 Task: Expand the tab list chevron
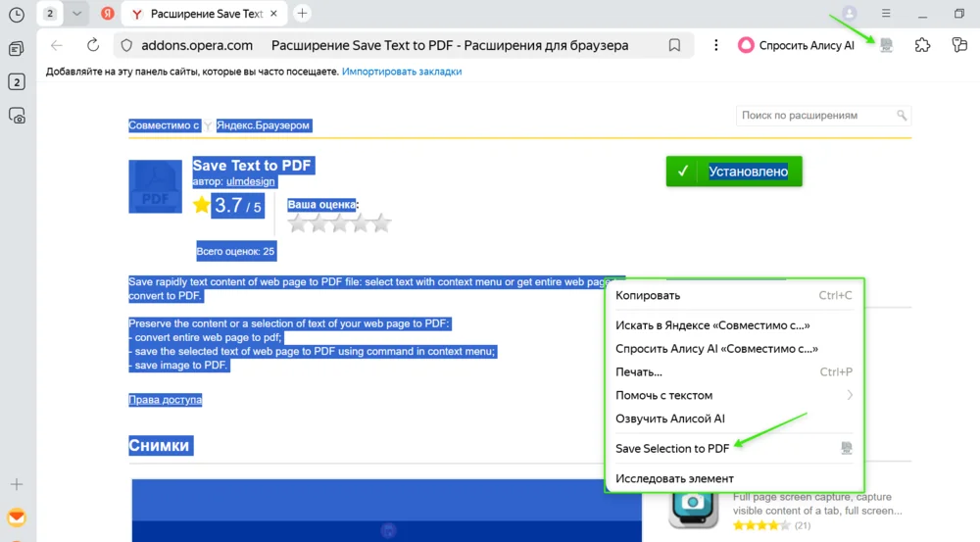click(76, 13)
